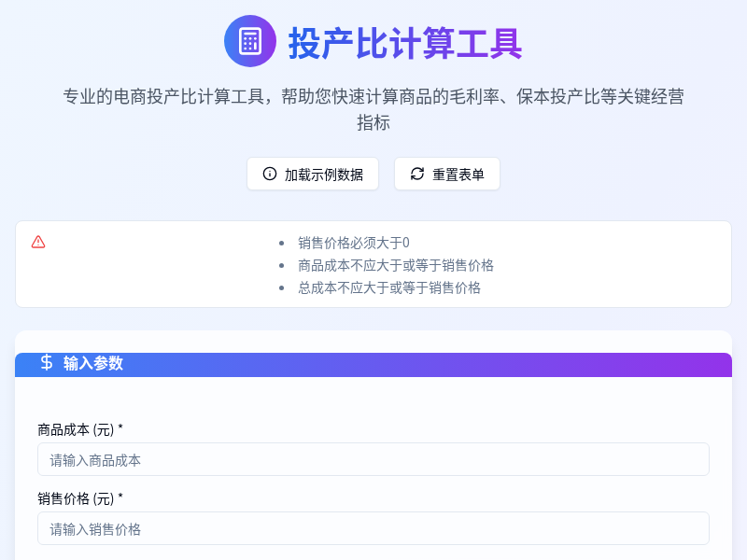Screen dimensions: 747x560
Task: Click the red warning triangle icon
Action: click(38, 242)
